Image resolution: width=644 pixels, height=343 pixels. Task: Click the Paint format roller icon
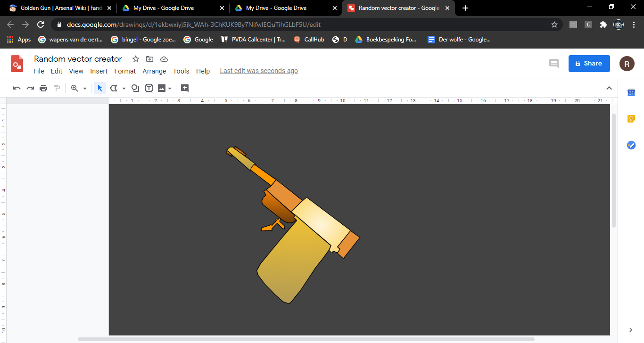tap(57, 88)
